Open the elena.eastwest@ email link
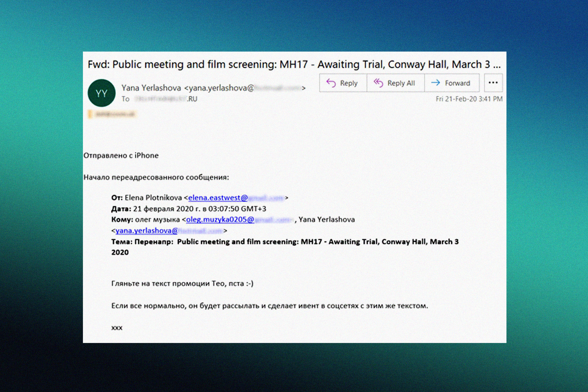 pos(218,198)
